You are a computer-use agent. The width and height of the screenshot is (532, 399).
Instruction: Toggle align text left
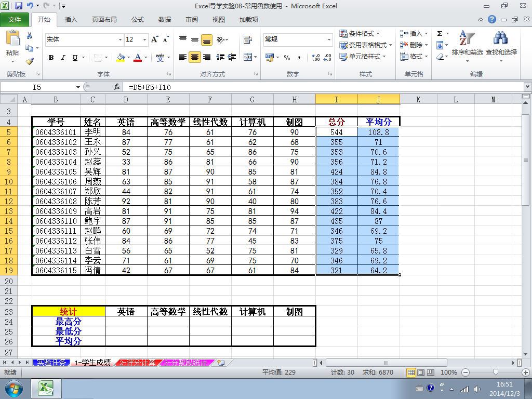pos(183,57)
